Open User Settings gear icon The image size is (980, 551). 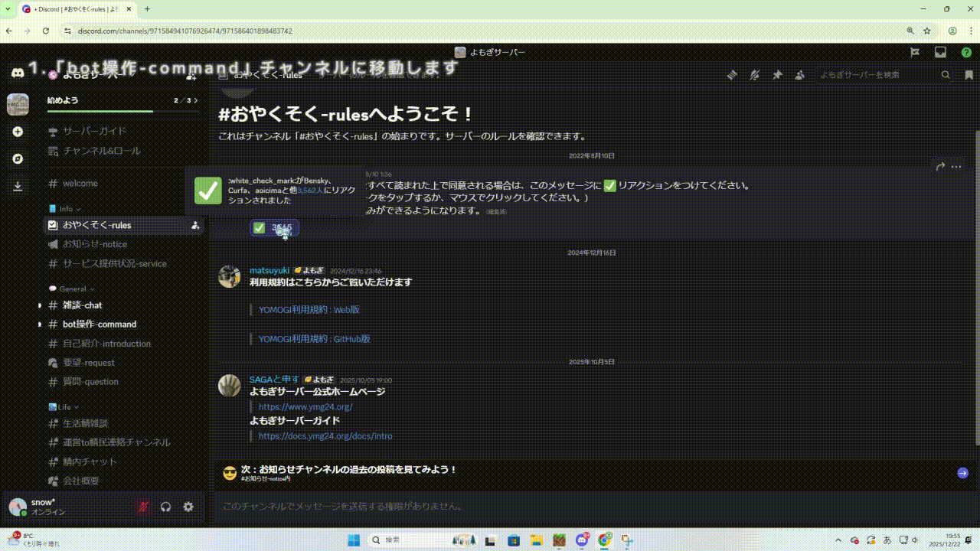(188, 507)
